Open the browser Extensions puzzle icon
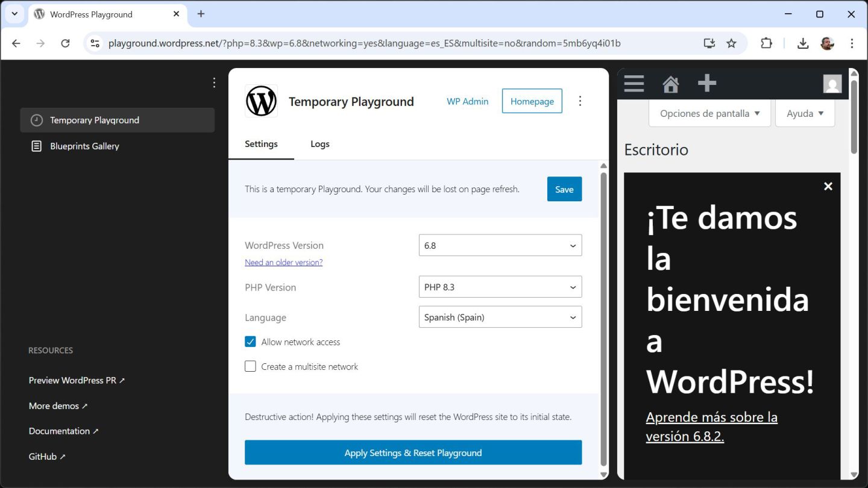Image resolution: width=868 pixels, height=488 pixels. (x=766, y=43)
